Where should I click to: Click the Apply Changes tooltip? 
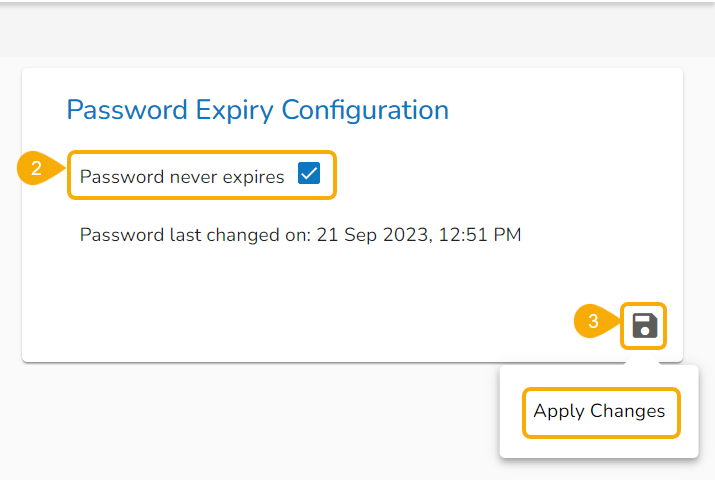[x=600, y=411]
